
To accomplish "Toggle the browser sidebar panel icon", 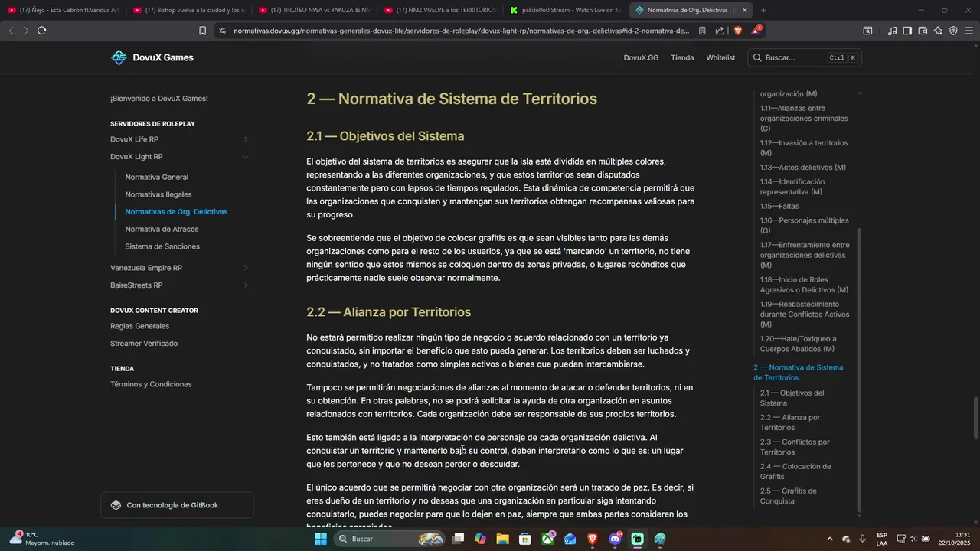I will 907,31.
